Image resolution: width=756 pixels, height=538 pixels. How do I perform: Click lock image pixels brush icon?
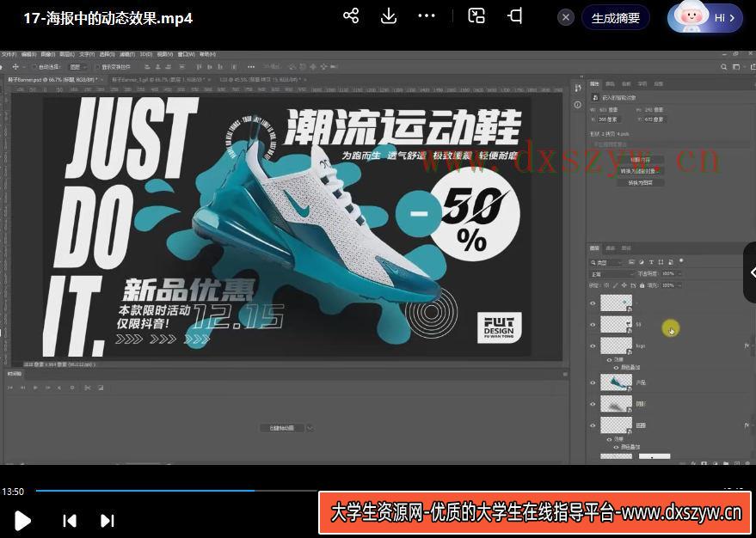pyautogui.click(x=614, y=285)
